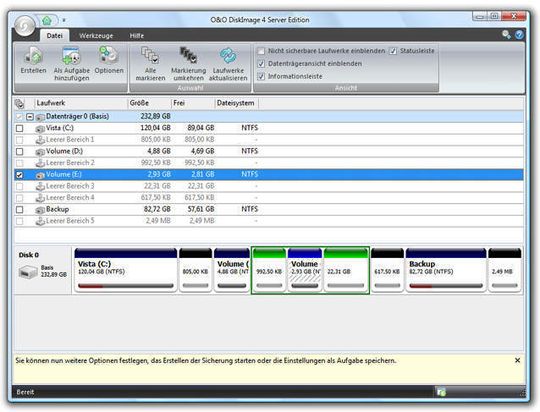The height and width of the screenshot is (412, 540).
Task: Click Als Aufgabe hinzufügen icon
Action: [x=71, y=56]
